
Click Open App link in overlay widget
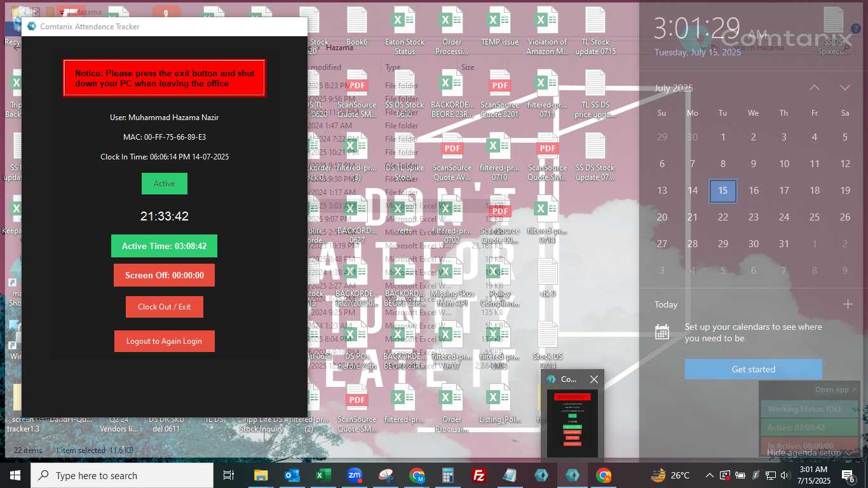pos(836,390)
